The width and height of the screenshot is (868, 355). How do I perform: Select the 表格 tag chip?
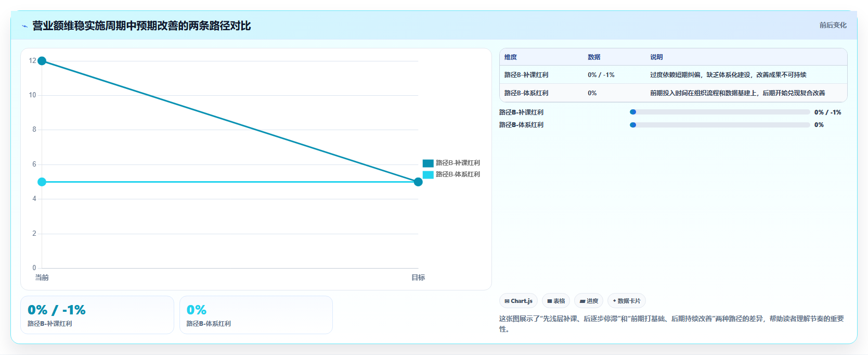556,301
